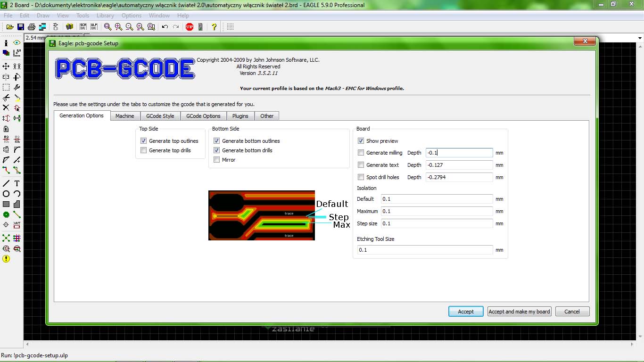644x362 pixels.
Task: Run a script with SCR icon
Action: [x=83, y=27]
